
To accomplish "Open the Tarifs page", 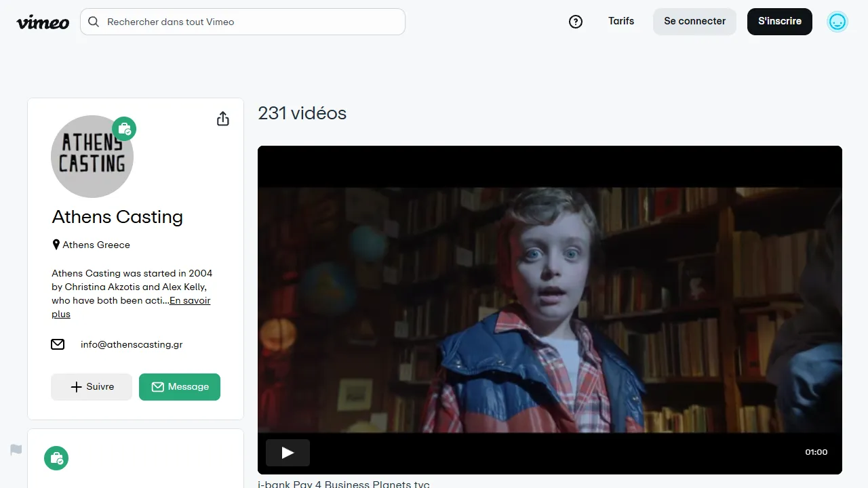I will coord(621,21).
